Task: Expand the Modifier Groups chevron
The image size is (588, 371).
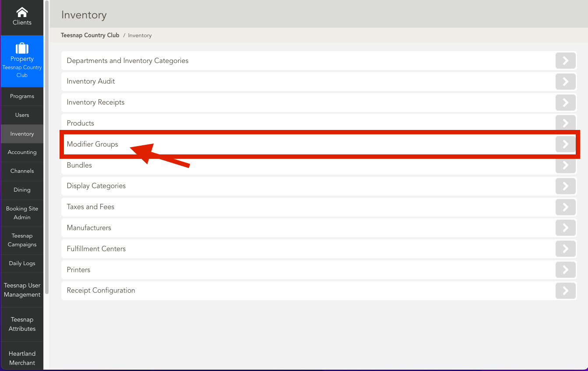Action: [565, 144]
